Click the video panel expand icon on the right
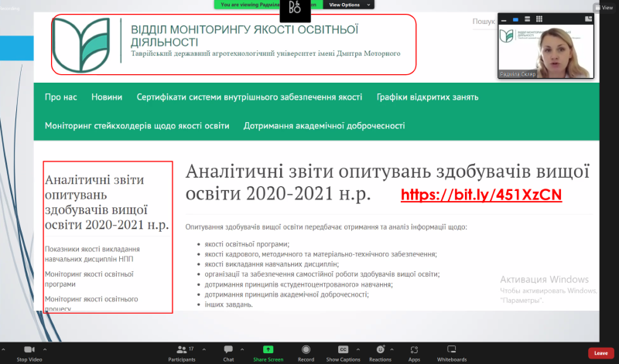 click(588, 19)
